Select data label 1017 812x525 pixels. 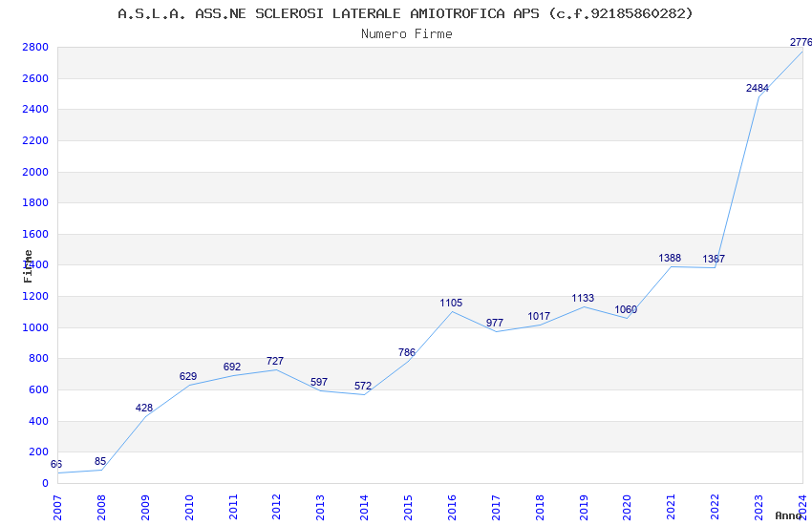pyautogui.click(x=539, y=316)
